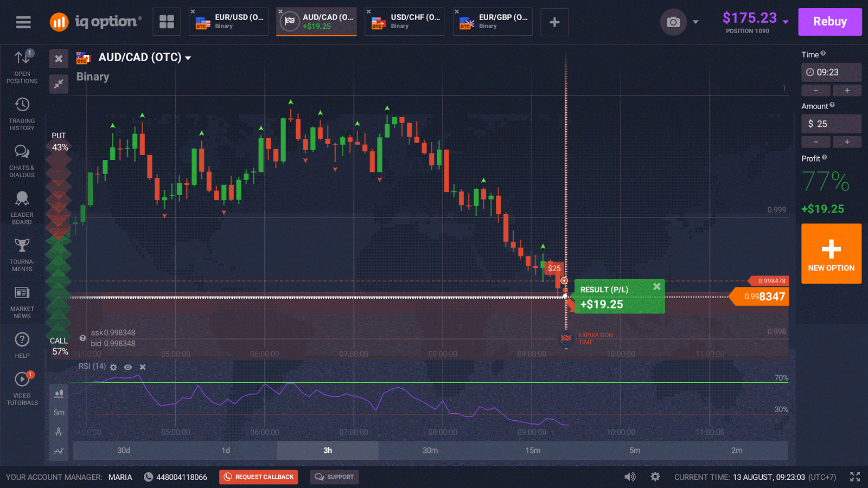Close the Result (P/L) popup
The width and height of the screenshot is (868, 488).
(656, 286)
